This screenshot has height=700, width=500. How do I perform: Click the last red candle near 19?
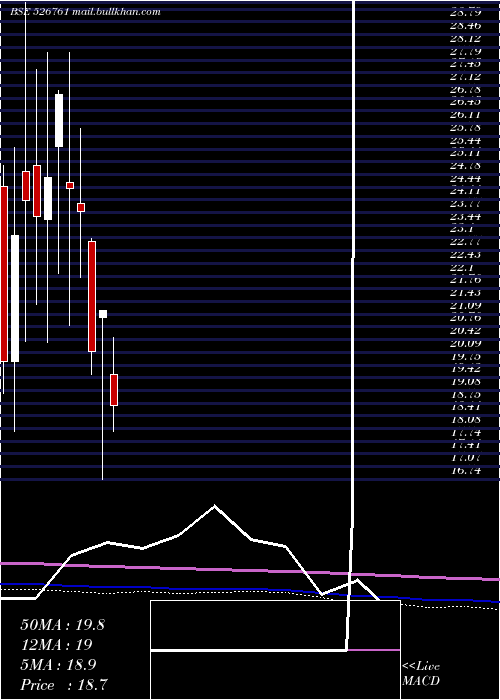tap(114, 390)
